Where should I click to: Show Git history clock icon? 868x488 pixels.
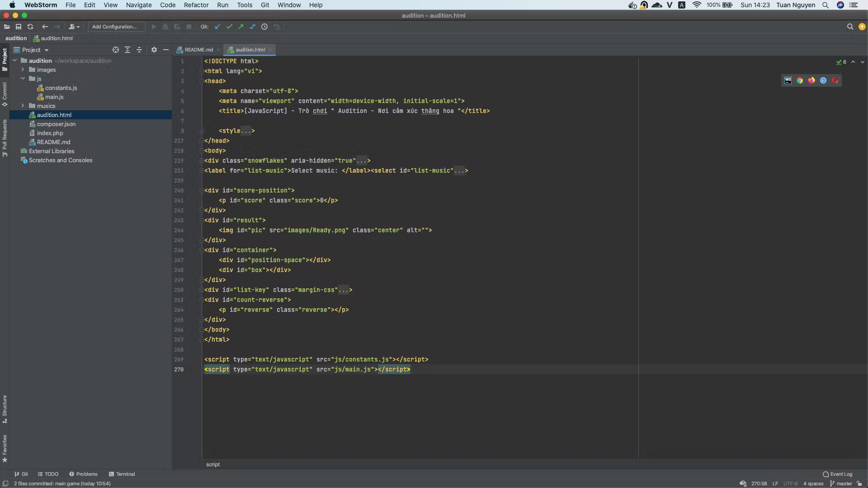[x=265, y=27]
